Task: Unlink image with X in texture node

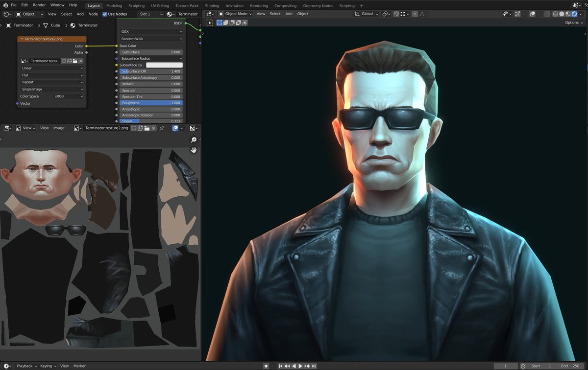Action: tap(81, 61)
